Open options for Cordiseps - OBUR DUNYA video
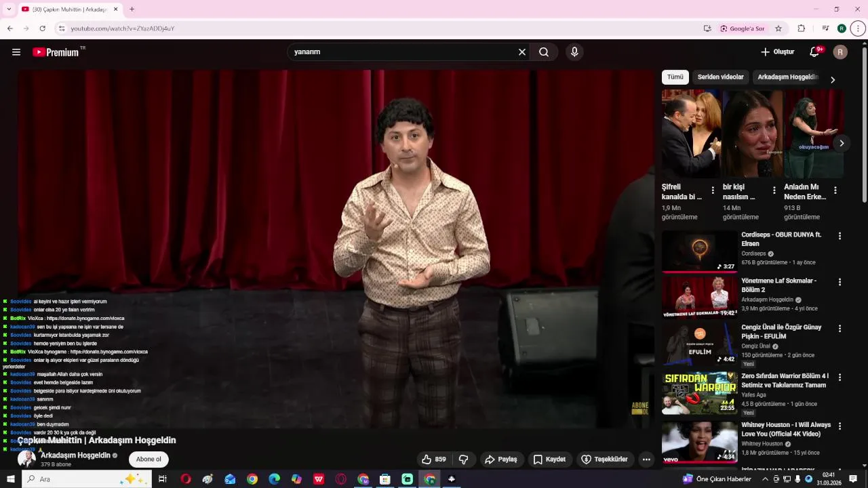 840,236
